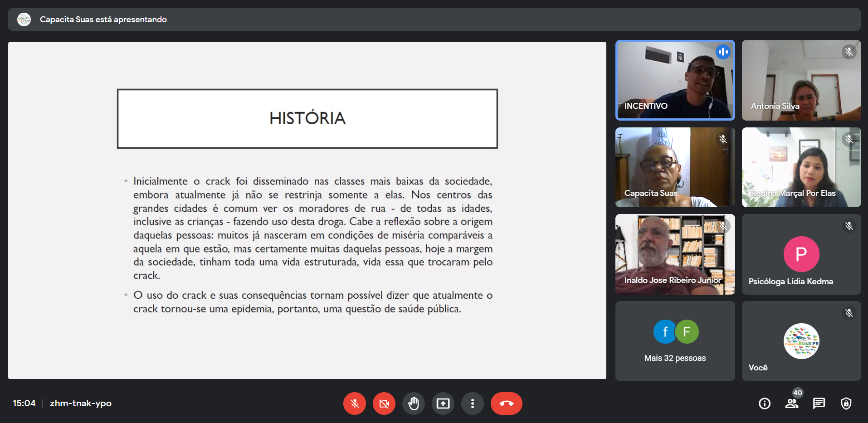Expand the Mais 32 pessoas tile
The height and width of the screenshot is (423, 868).
click(675, 341)
